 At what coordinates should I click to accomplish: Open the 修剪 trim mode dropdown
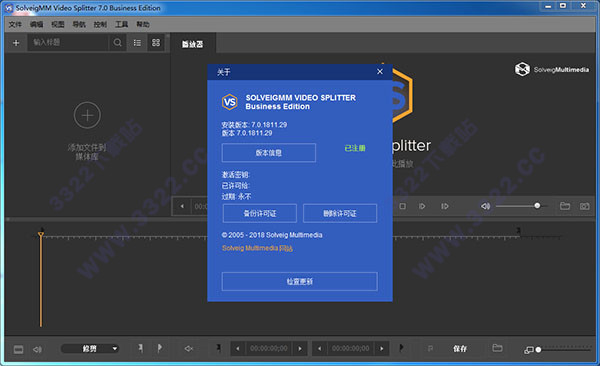(x=90, y=349)
